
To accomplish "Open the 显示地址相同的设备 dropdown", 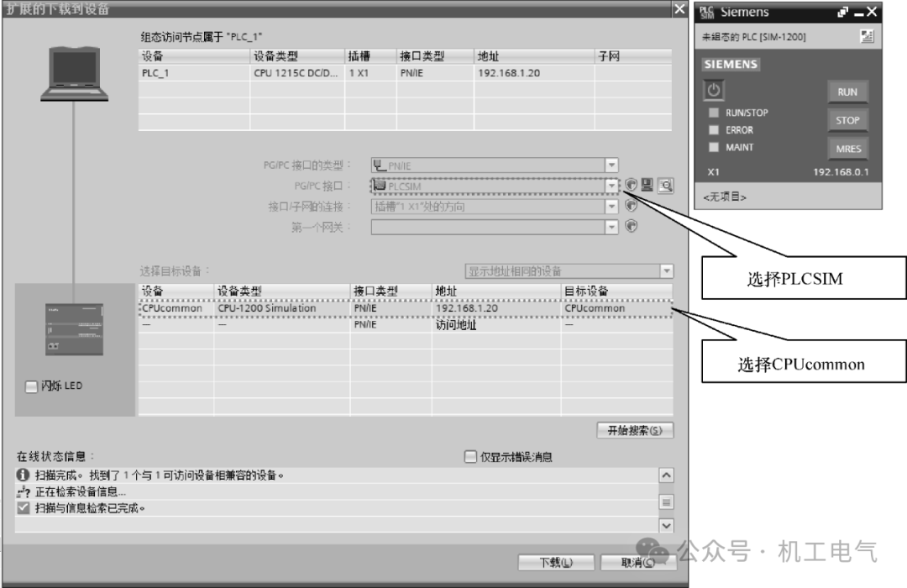I will (666, 270).
